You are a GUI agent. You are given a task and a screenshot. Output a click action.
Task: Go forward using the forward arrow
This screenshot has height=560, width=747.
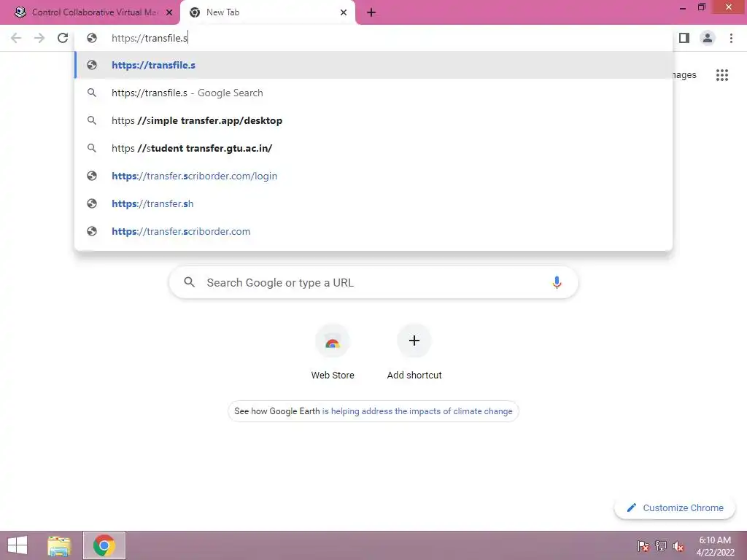[39, 38]
